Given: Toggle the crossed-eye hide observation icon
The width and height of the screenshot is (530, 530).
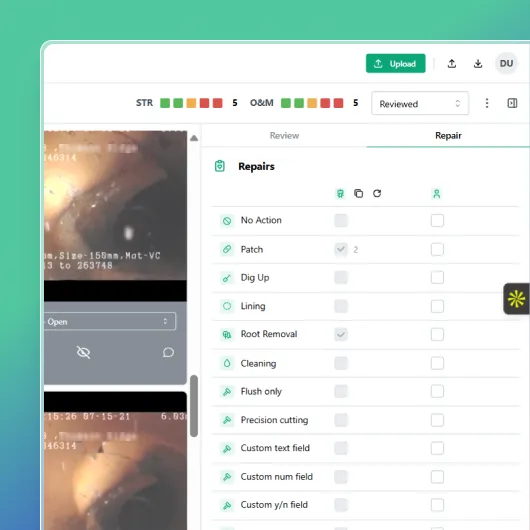Looking at the screenshot, I should tap(83, 352).
